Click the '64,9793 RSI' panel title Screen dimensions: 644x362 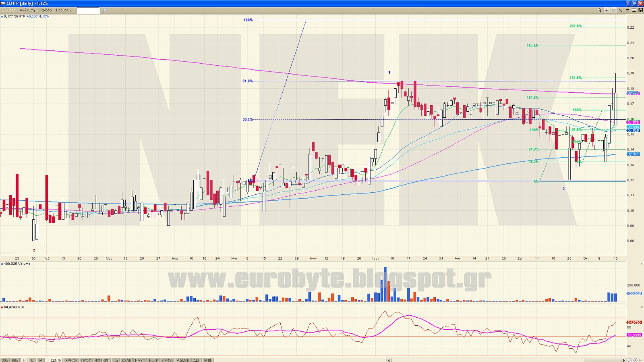point(14,307)
